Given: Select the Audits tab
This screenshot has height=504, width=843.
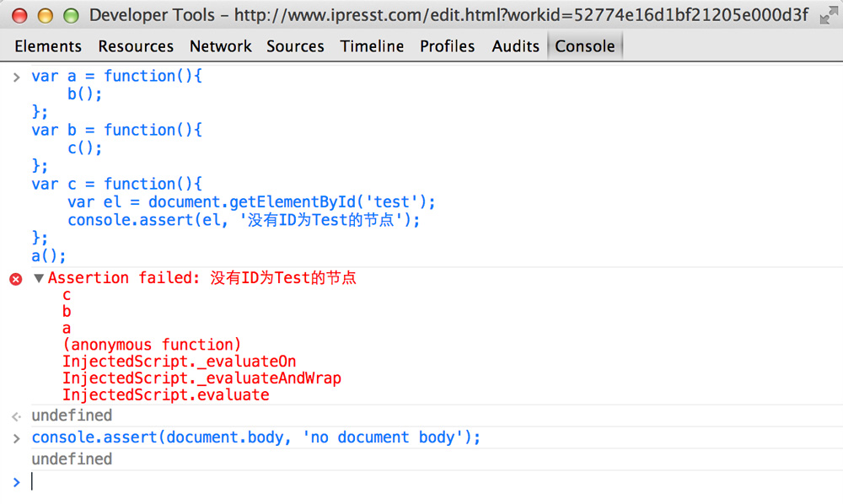Looking at the screenshot, I should [515, 46].
